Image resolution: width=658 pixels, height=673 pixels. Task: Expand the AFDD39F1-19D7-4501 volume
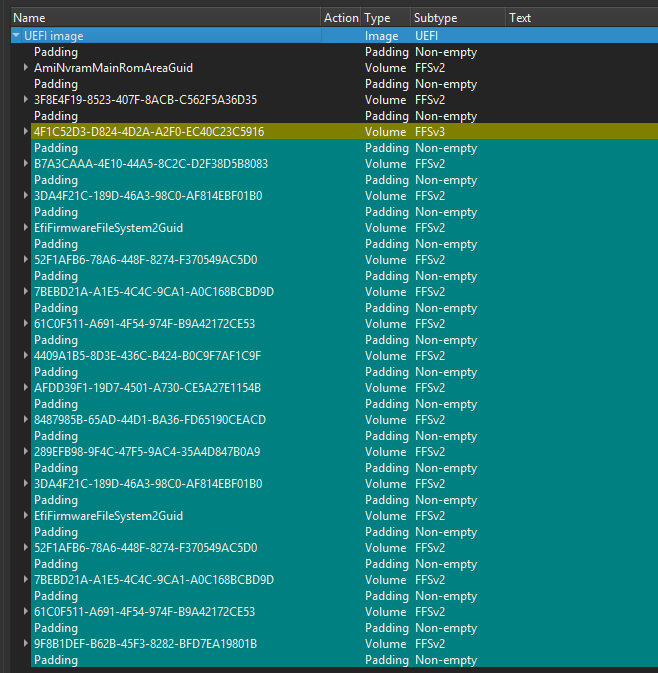[26, 388]
